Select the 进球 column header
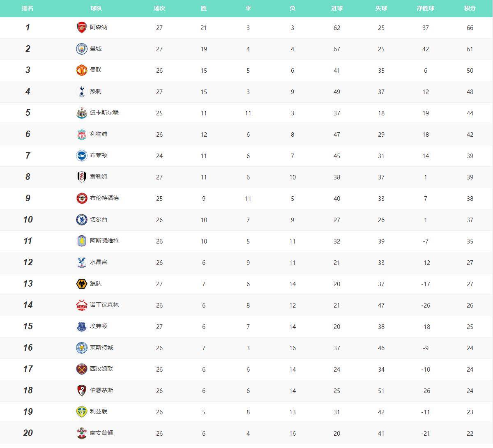 336,8
